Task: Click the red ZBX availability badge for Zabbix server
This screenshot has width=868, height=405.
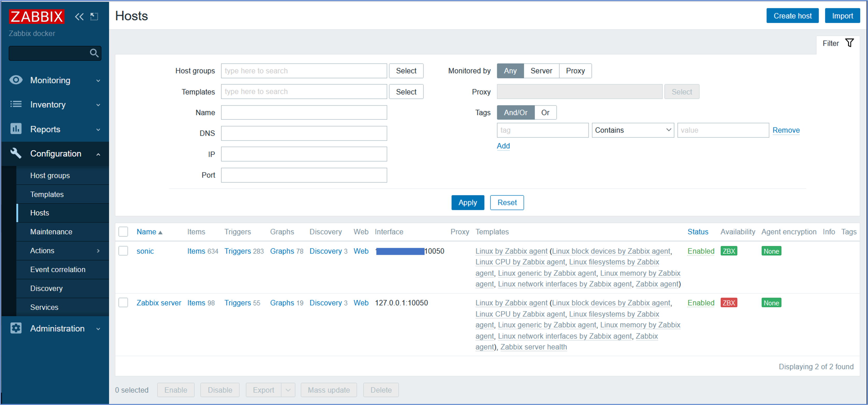Action: (728, 302)
